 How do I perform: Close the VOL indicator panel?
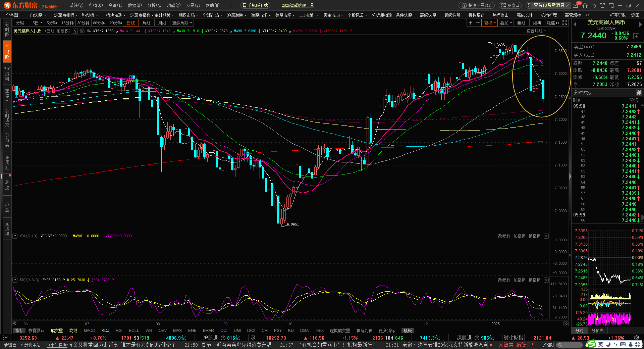546,236
